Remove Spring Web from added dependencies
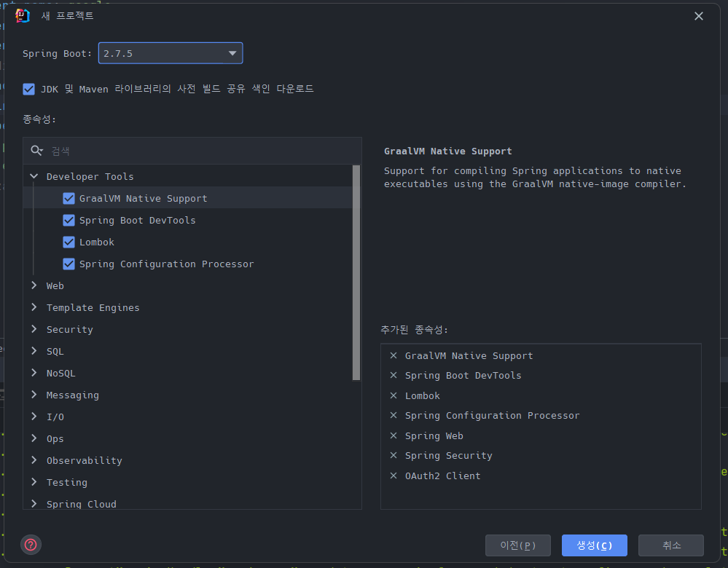The width and height of the screenshot is (728, 568). click(394, 435)
